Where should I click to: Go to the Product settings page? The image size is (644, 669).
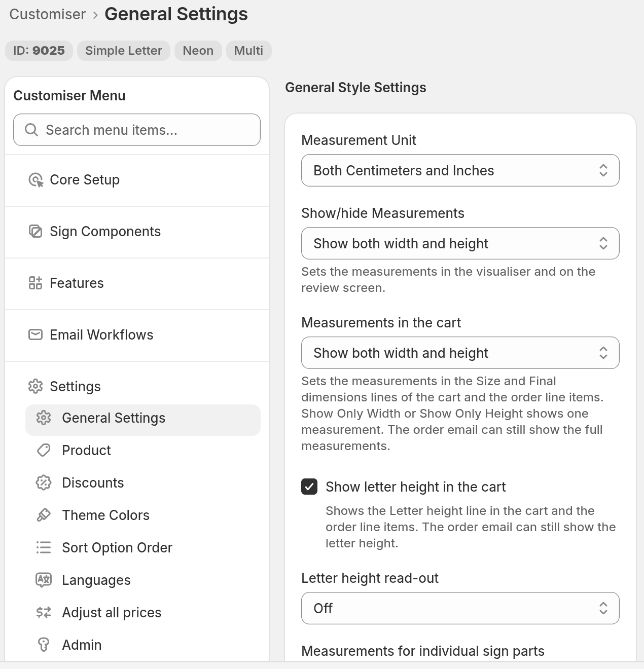[143, 450]
